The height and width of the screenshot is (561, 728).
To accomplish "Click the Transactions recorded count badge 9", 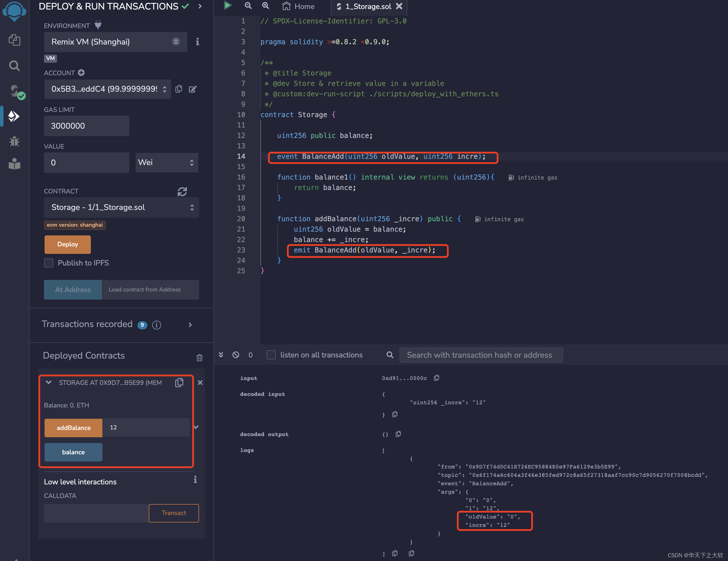I will 142,325.
